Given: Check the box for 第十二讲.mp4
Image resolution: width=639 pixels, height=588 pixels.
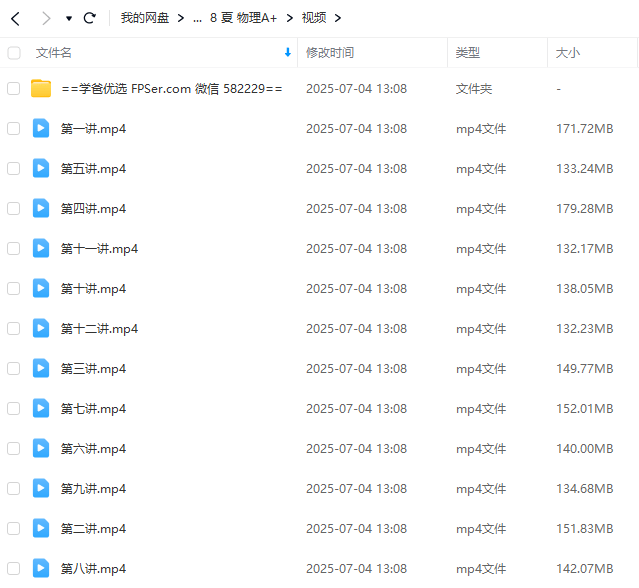Looking at the screenshot, I should [x=13, y=328].
